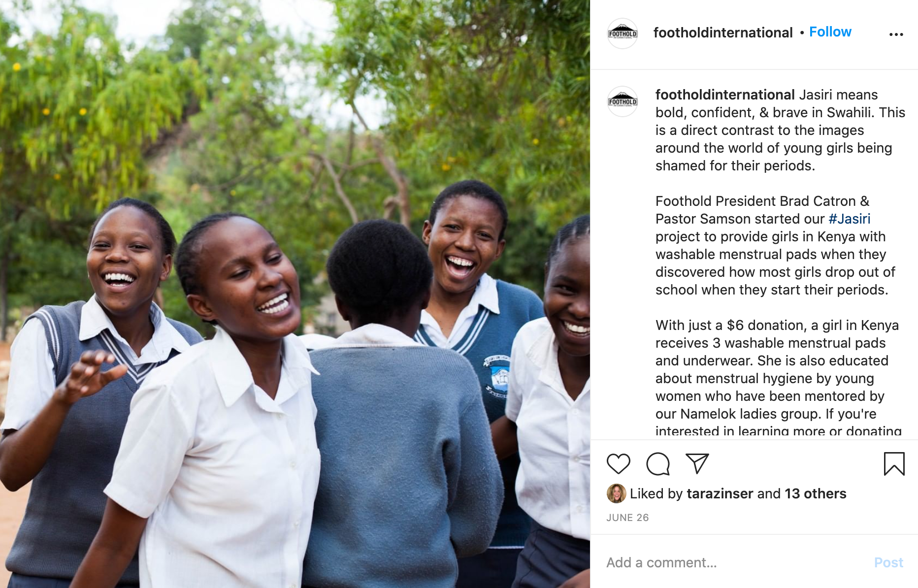Like the post with the heart icon

[x=618, y=464]
